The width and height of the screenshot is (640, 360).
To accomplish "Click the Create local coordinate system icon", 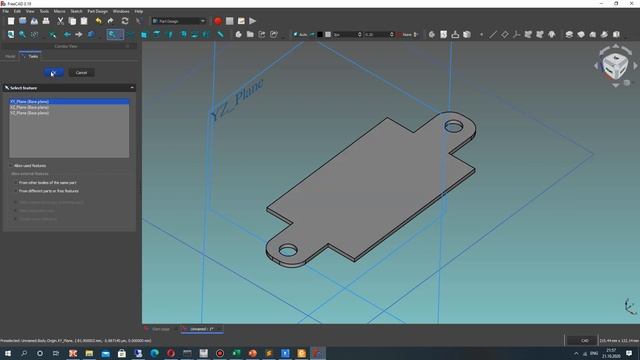I will tap(516, 35).
